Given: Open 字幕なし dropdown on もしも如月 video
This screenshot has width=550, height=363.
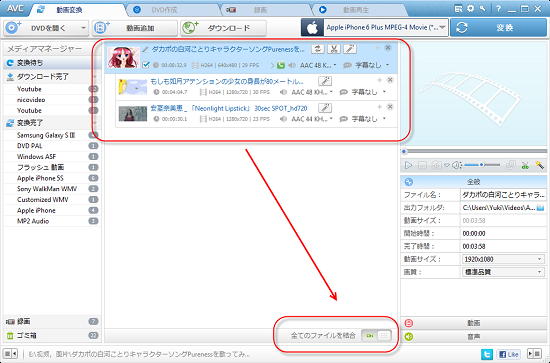Looking at the screenshot, I should click(x=369, y=92).
